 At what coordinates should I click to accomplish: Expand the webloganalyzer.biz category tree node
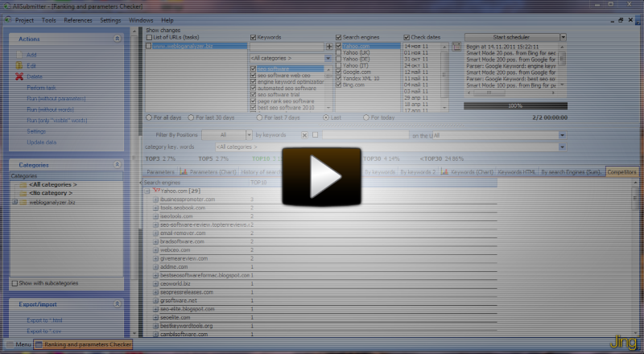point(15,202)
